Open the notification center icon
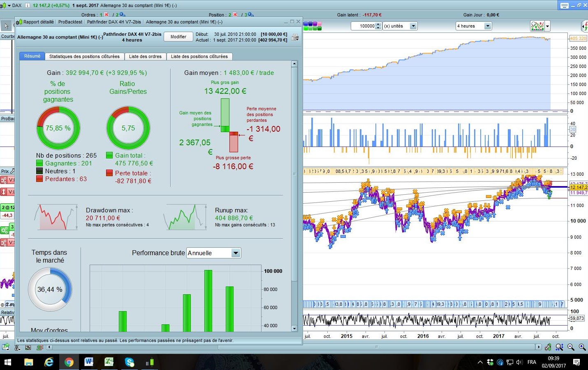This screenshot has height=370, width=588. click(576, 362)
